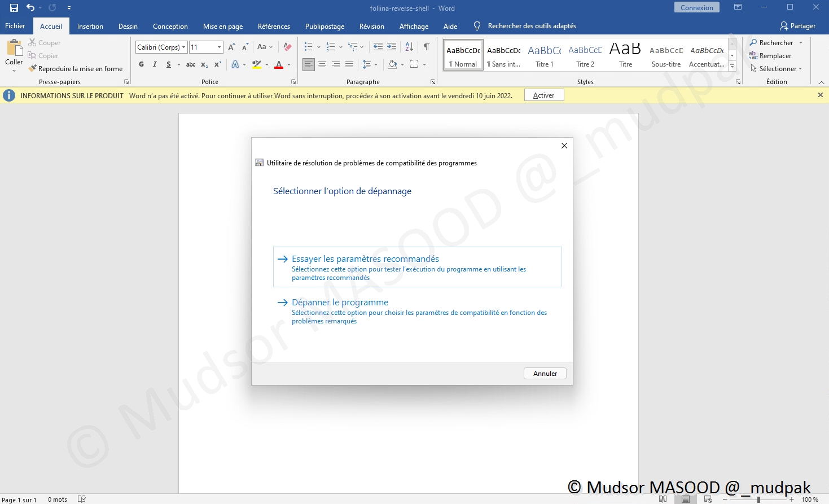The image size is (829, 504).
Task: Click the Increase font size icon
Action: coord(231,47)
